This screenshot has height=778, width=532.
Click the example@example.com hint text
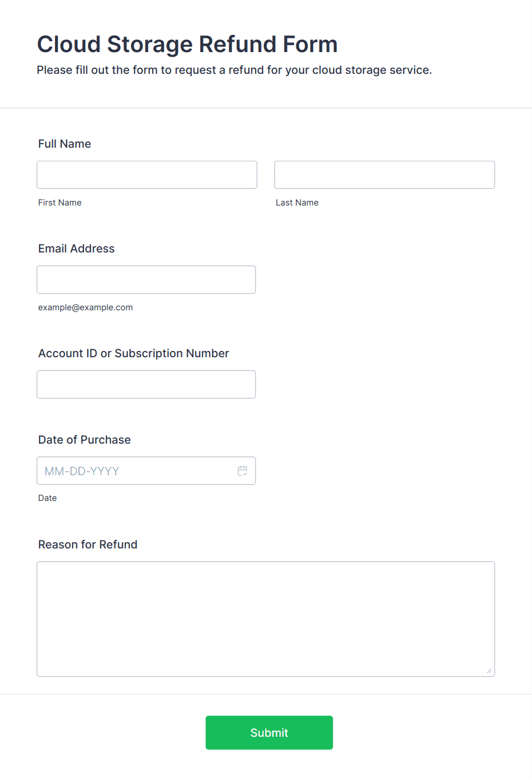[x=86, y=307]
